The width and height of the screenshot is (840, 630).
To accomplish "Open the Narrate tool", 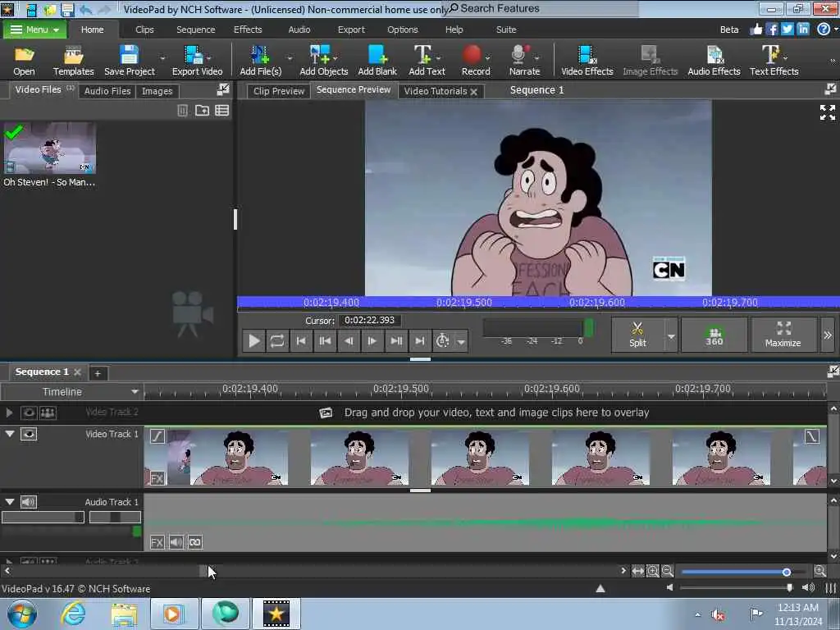I will (x=524, y=61).
